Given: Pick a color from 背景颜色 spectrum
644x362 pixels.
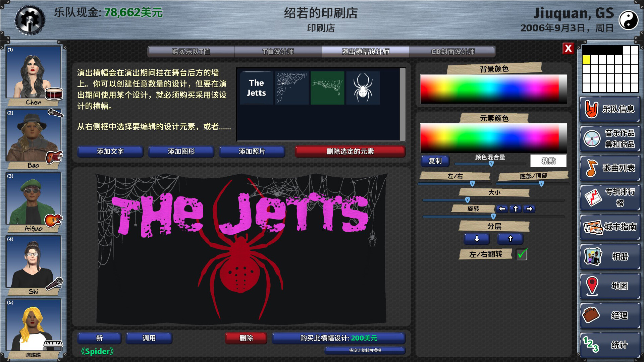Looking at the screenshot, I should pyautogui.click(x=493, y=89).
